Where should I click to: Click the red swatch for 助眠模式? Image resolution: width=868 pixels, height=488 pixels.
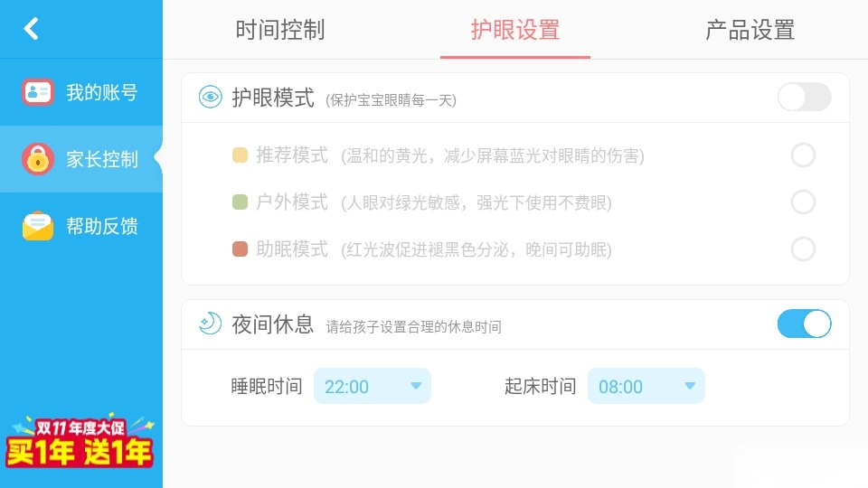point(241,249)
